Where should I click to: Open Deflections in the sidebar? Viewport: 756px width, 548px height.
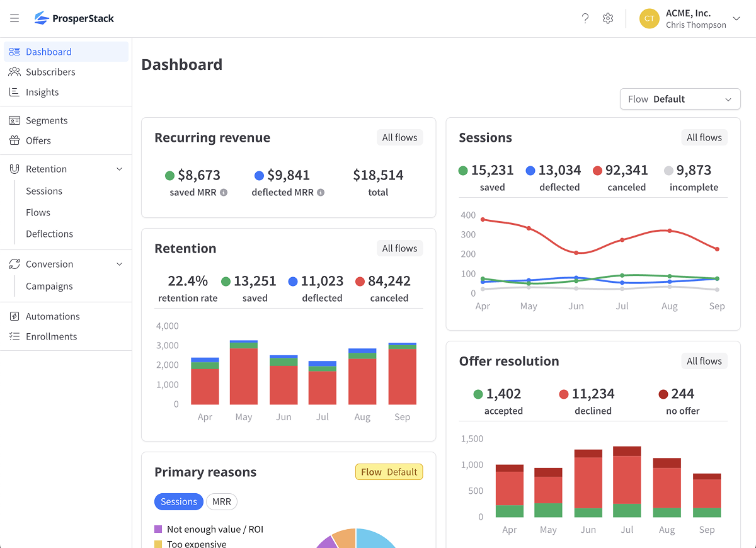(49, 234)
